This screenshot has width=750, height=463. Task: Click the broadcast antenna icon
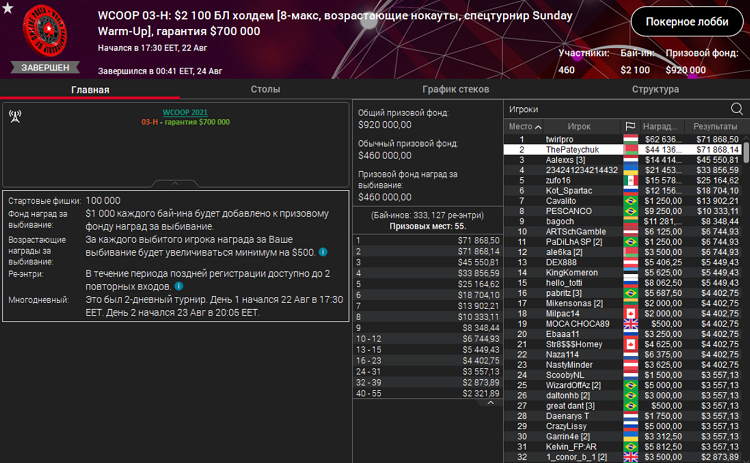(15, 115)
